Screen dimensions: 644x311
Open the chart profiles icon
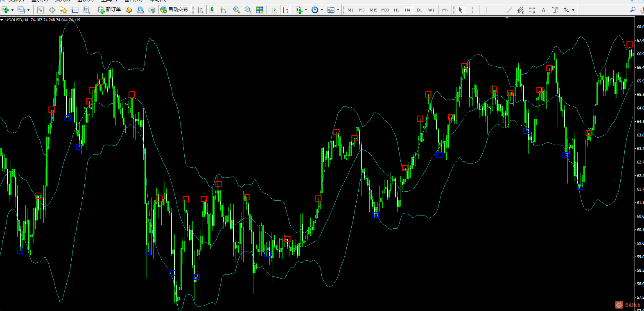tap(21, 10)
